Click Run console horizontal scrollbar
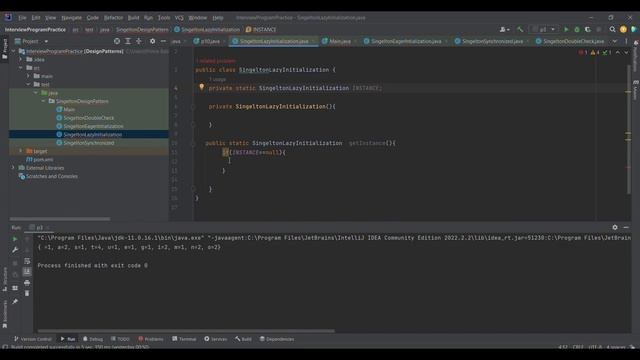This screenshot has width=640, height=360. (186, 331)
